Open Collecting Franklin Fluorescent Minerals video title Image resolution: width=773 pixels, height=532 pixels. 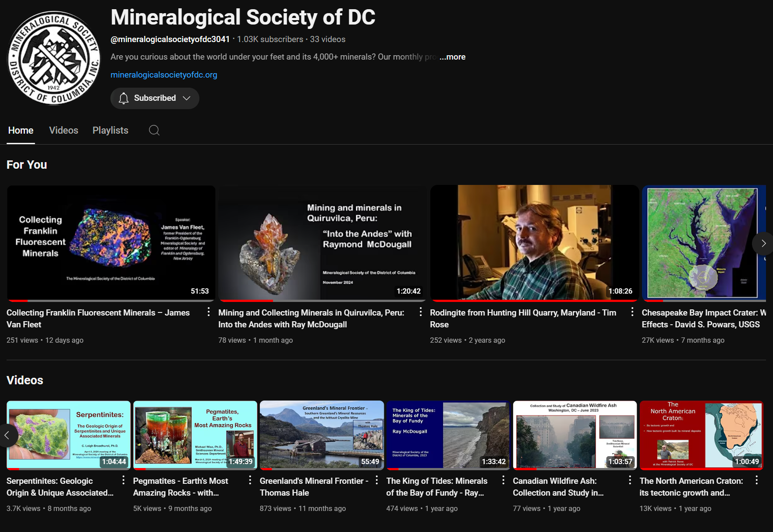coord(98,319)
